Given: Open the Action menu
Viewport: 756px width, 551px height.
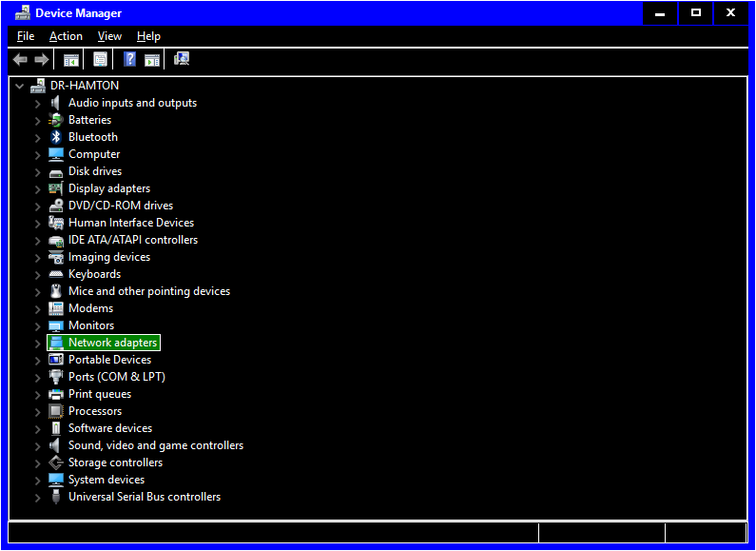Looking at the screenshot, I should tap(66, 36).
